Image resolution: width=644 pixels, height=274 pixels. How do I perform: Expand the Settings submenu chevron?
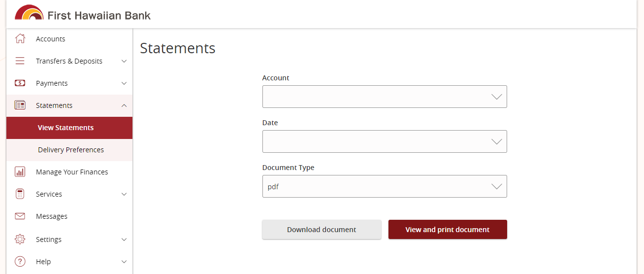click(x=124, y=240)
